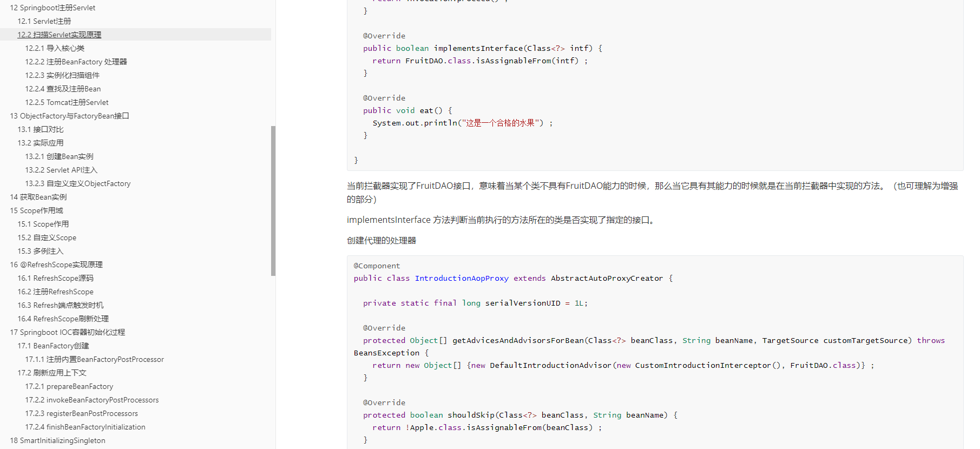The height and width of the screenshot is (449, 980).
Task: Click the outline panel scrollbar thumb
Action: tap(273, 201)
